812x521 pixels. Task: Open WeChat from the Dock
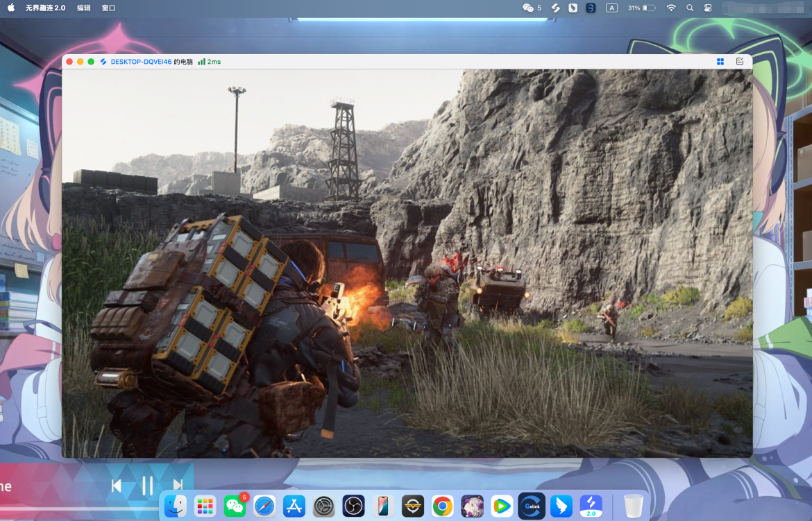(x=235, y=506)
